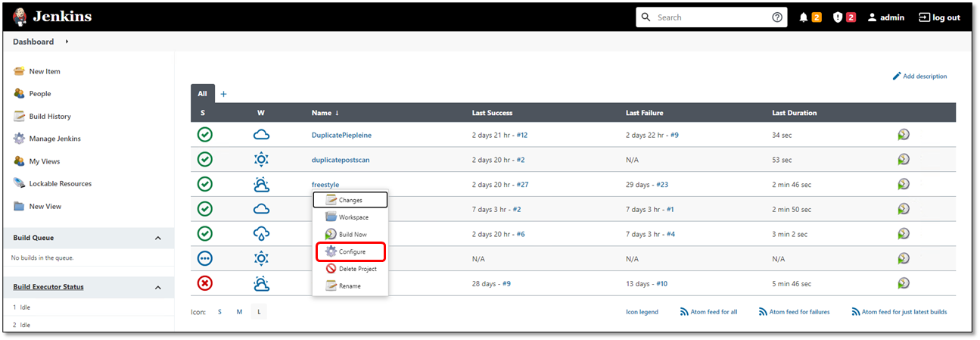The image size is (980, 340).
Task: Select Build Now in the context menu
Action: [352, 235]
